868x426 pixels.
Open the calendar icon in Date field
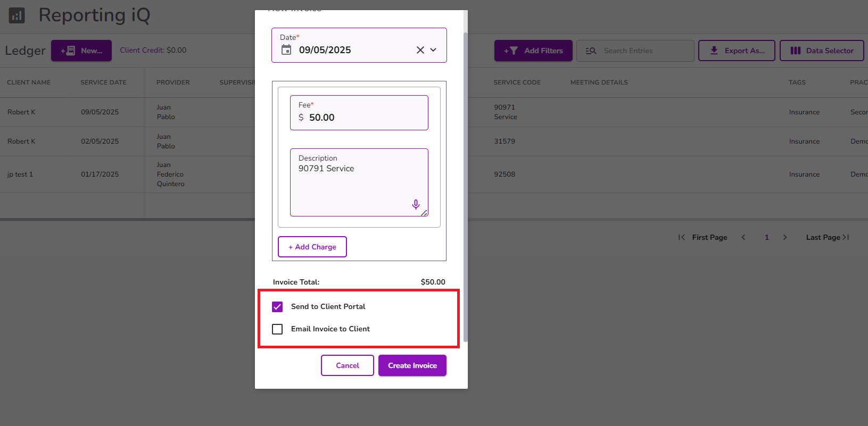(x=286, y=50)
